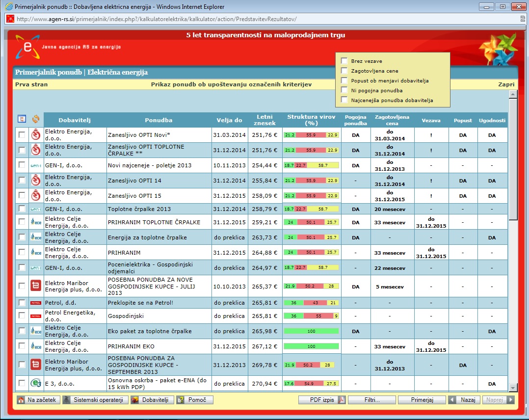Click GEN-I logo in Novi najceneje - poletje 2013 row

36,165
